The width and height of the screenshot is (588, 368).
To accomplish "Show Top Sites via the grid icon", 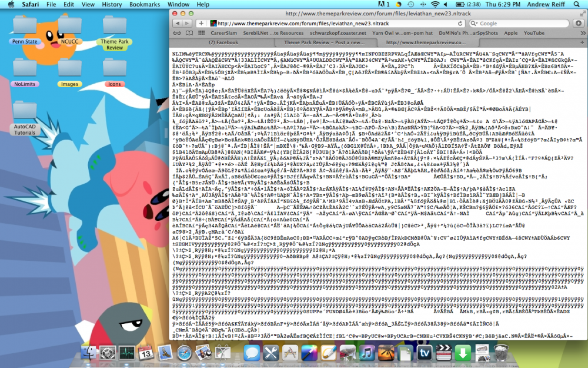I will coord(201,33).
